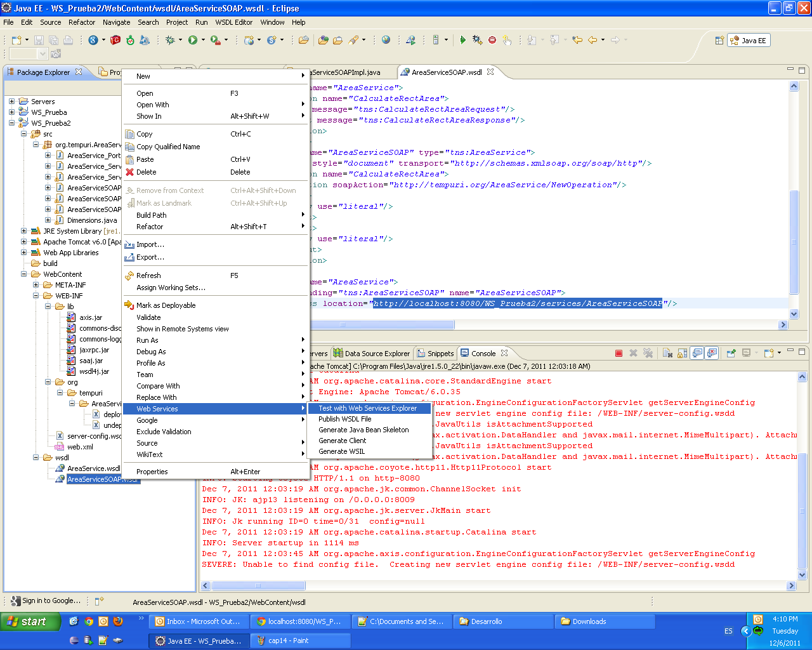Switch to Snippets tab

pyautogui.click(x=435, y=354)
